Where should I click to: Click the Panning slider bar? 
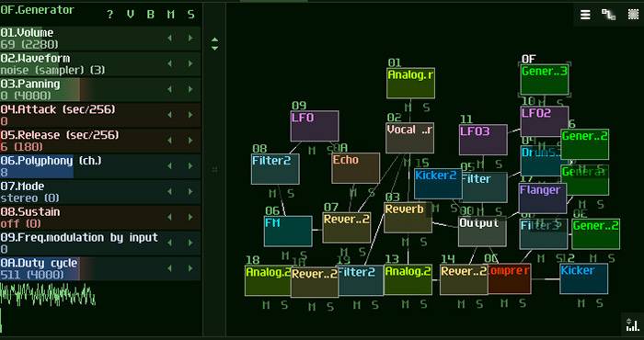pos(100,89)
